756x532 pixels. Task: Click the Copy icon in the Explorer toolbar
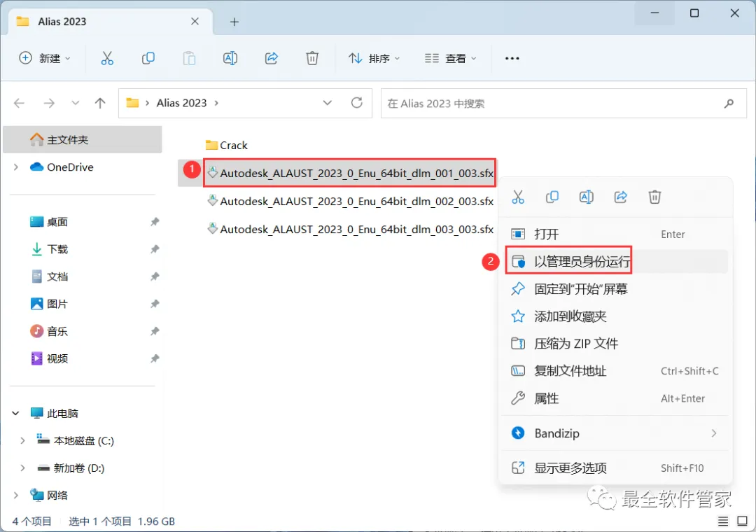point(148,58)
